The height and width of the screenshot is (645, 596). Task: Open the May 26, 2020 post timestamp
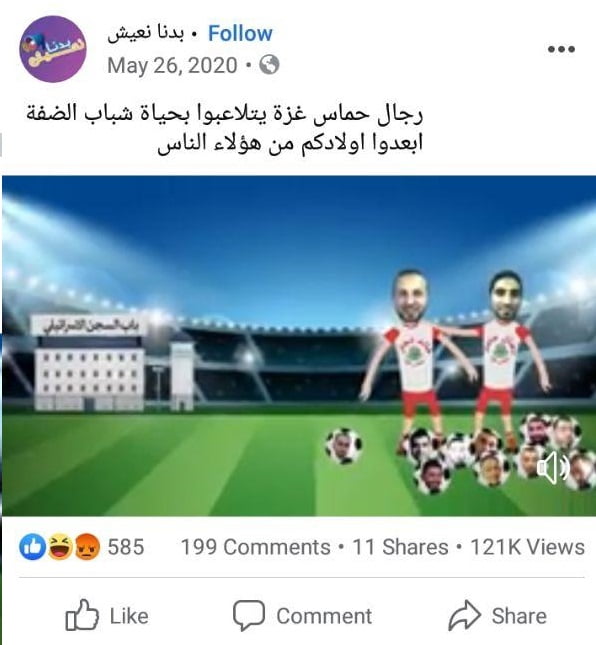172,65
